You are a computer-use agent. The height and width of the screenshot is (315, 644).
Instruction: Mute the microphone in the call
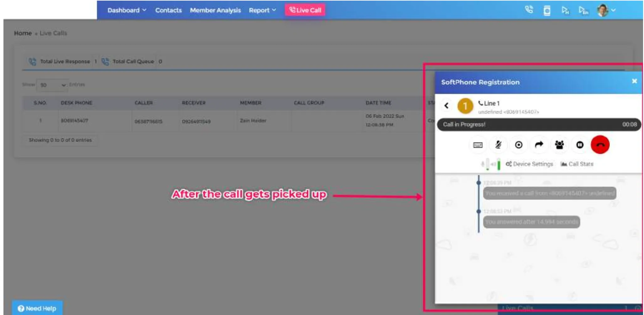498,145
